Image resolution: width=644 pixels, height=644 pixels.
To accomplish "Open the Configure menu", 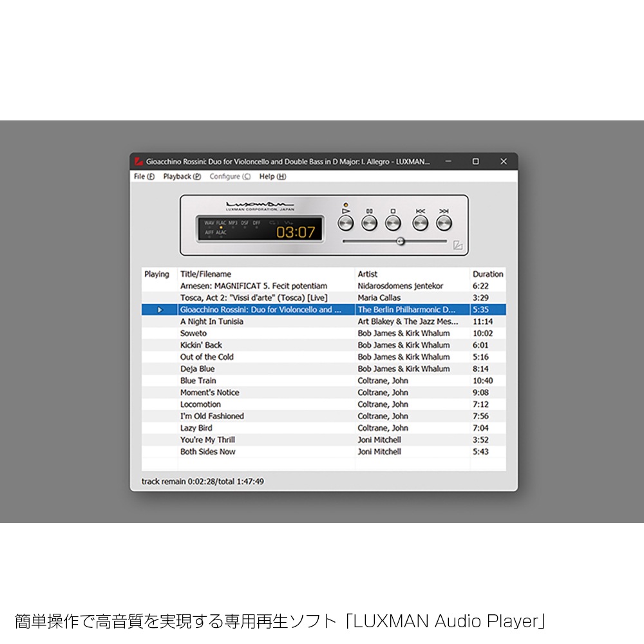I will [x=230, y=176].
